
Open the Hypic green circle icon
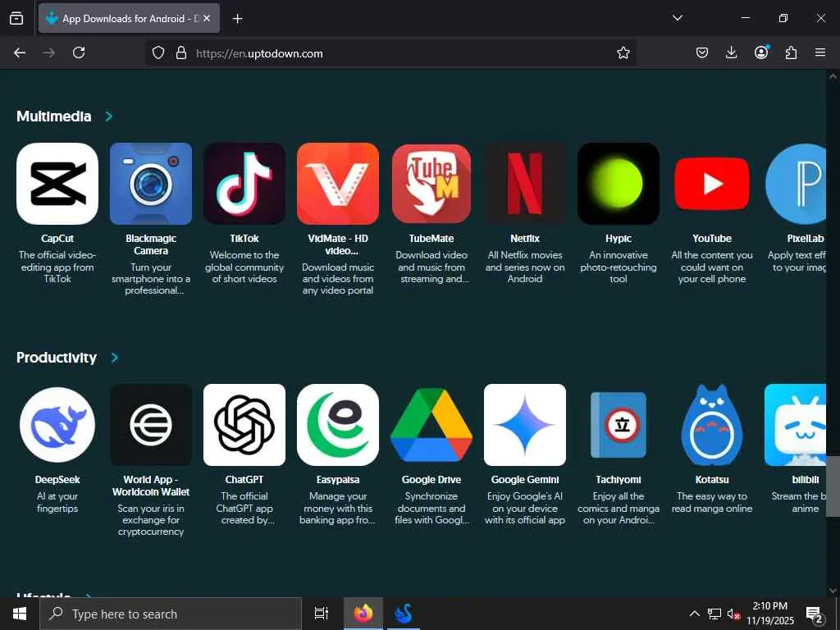tap(619, 184)
